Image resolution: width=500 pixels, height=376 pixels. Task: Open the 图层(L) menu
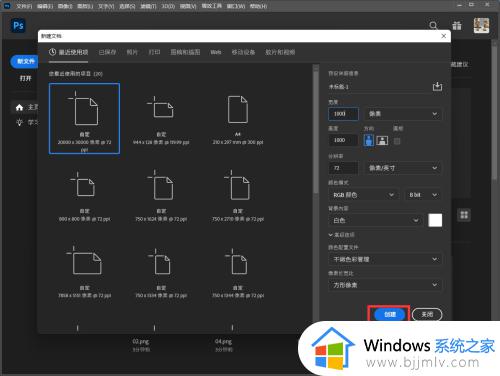click(x=85, y=6)
